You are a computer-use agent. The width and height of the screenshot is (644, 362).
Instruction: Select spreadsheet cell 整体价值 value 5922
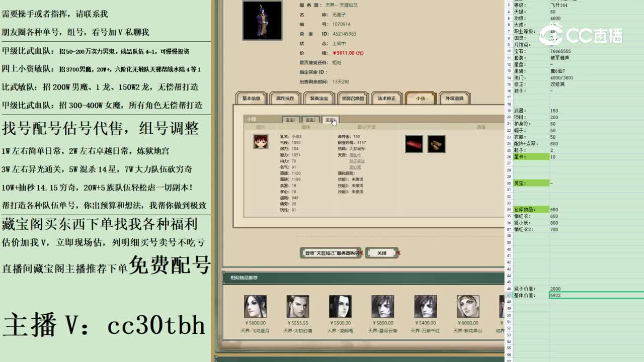pyautogui.click(x=596, y=296)
